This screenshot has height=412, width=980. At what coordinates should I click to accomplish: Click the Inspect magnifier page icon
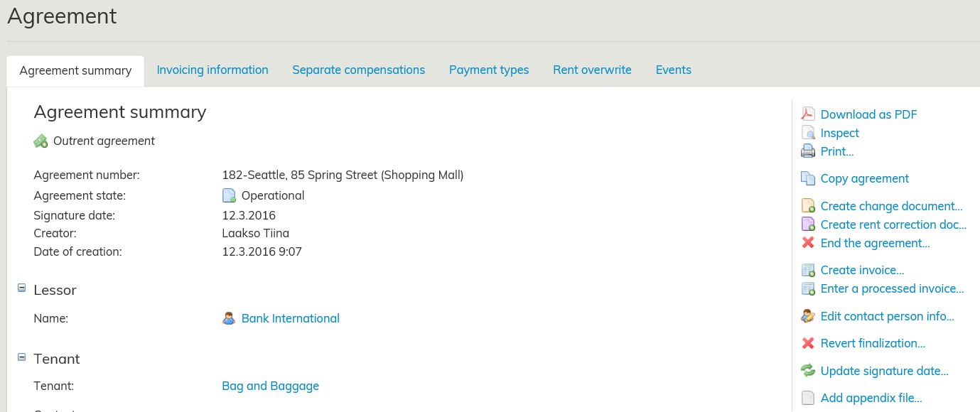pyautogui.click(x=808, y=133)
